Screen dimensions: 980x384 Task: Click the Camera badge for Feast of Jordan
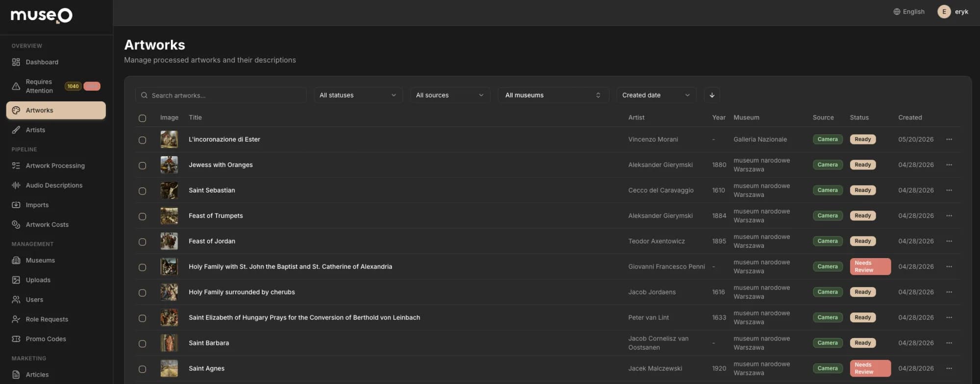(x=828, y=241)
